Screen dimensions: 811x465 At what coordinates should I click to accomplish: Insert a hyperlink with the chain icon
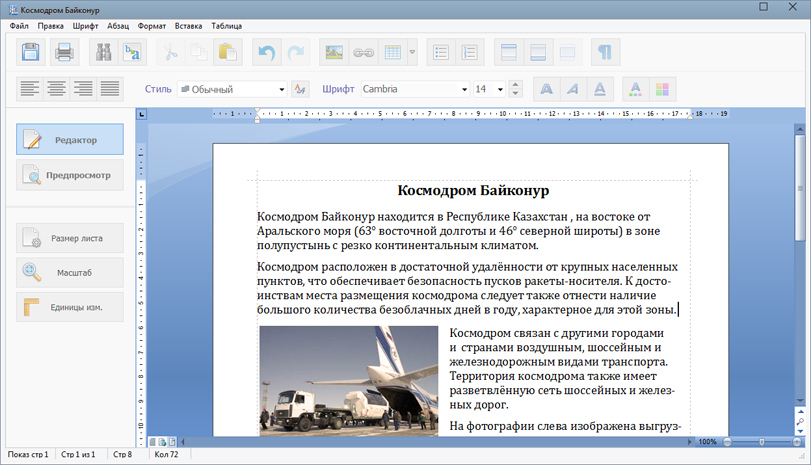point(364,52)
